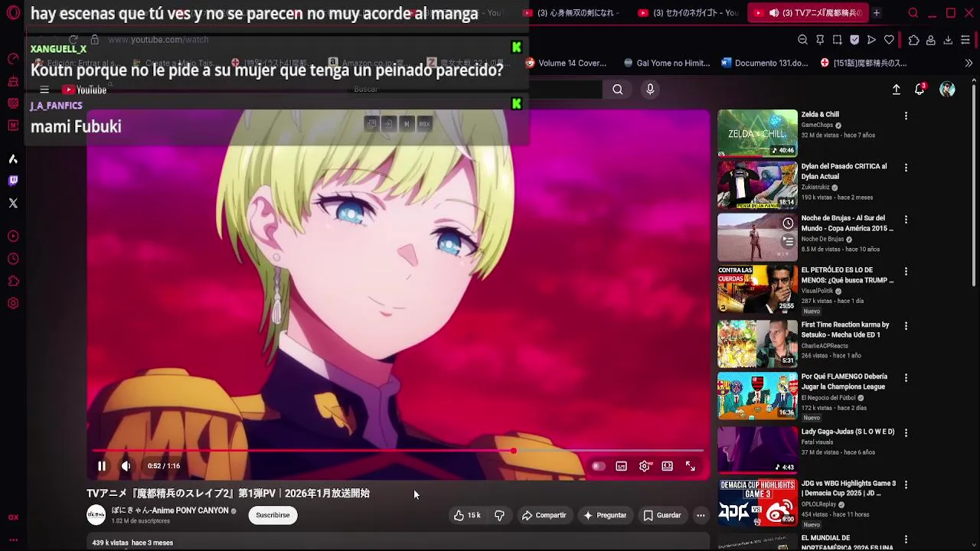Add page to bookmarks heart icon
The image size is (980, 551).
(889, 40)
